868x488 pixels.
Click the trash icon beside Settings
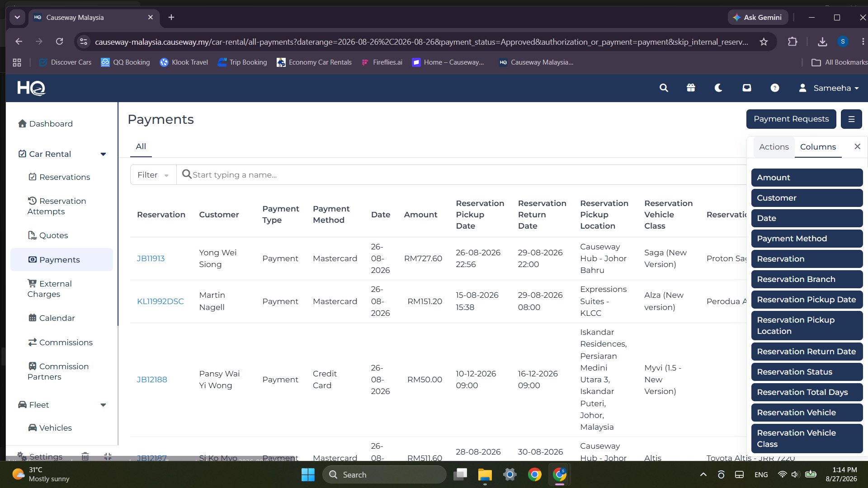(85, 456)
